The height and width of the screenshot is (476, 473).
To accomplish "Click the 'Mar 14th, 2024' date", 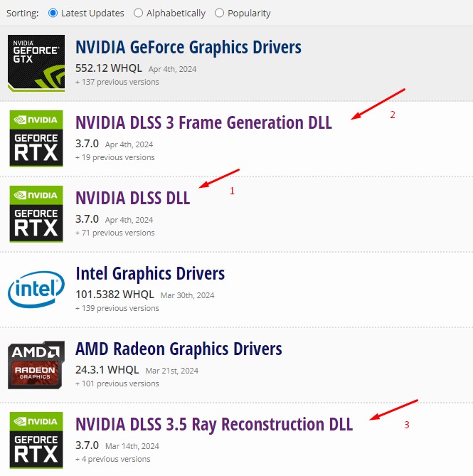I will point(132,446).
